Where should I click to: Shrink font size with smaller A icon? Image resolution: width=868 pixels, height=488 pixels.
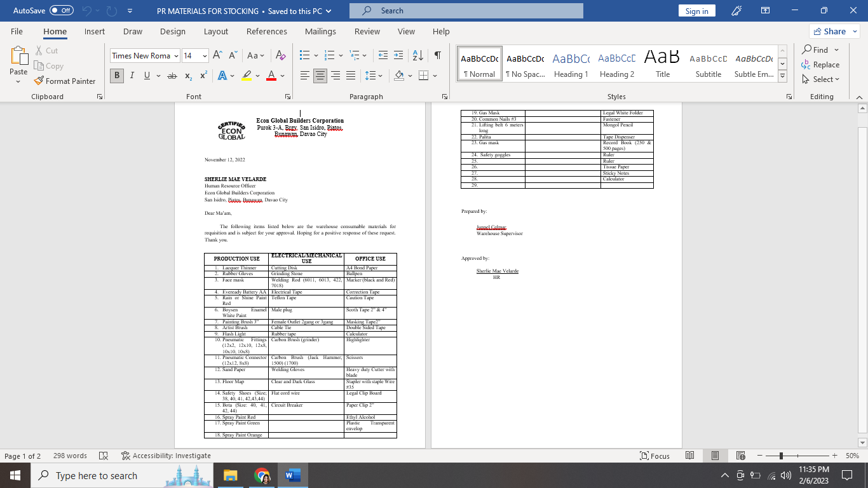click(x=233, y=56)
